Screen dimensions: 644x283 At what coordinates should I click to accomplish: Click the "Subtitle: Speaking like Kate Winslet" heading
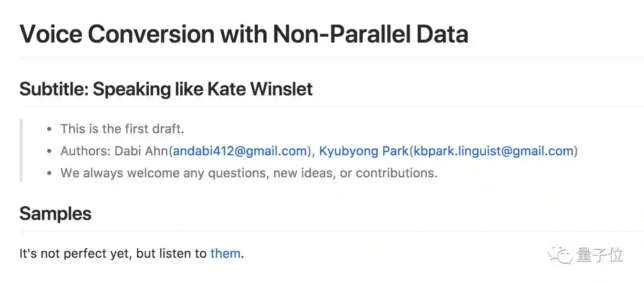pyautogui.click(x=166, y=89)
